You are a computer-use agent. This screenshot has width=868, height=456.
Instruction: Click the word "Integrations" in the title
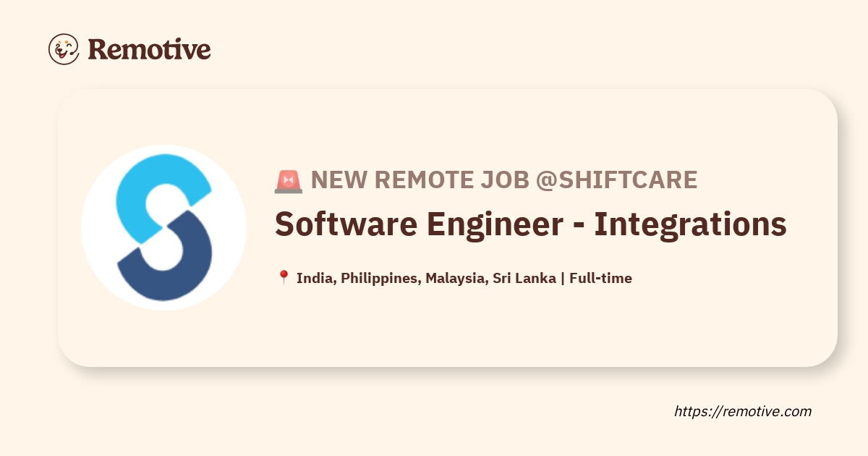tap(690, 224)
